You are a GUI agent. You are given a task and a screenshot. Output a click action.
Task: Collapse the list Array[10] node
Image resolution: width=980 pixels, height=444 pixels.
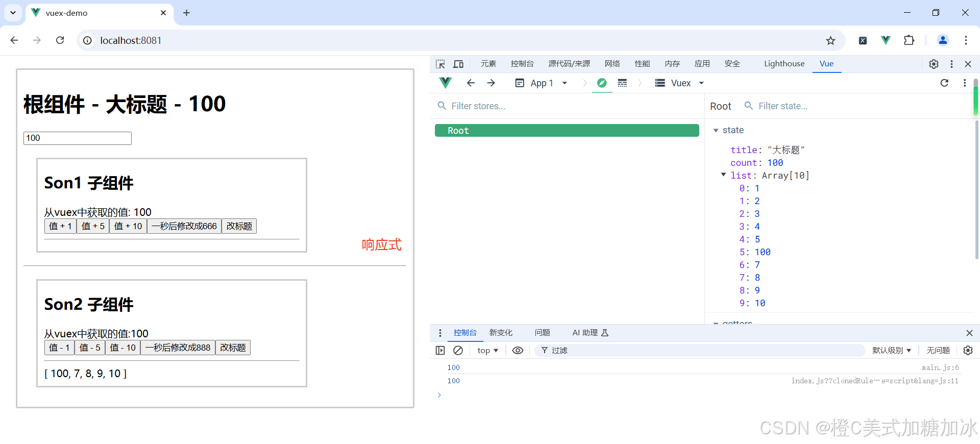[x=723, y=175]
